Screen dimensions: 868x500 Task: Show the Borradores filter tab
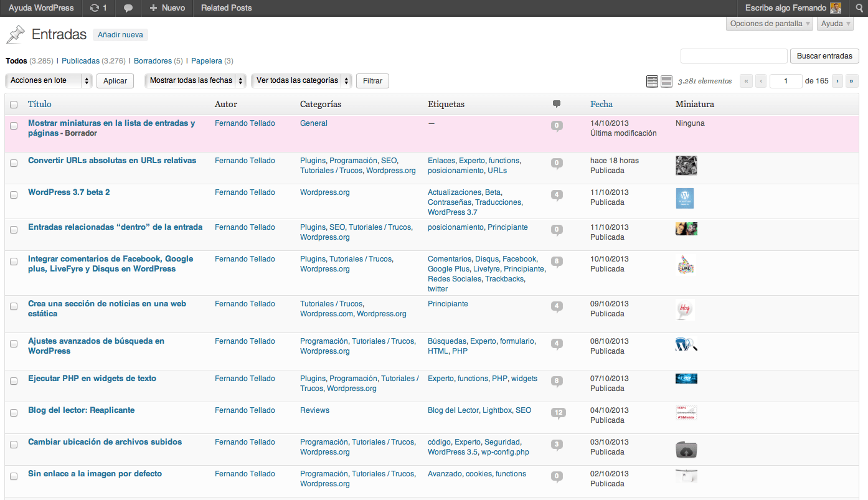(153, 61)
